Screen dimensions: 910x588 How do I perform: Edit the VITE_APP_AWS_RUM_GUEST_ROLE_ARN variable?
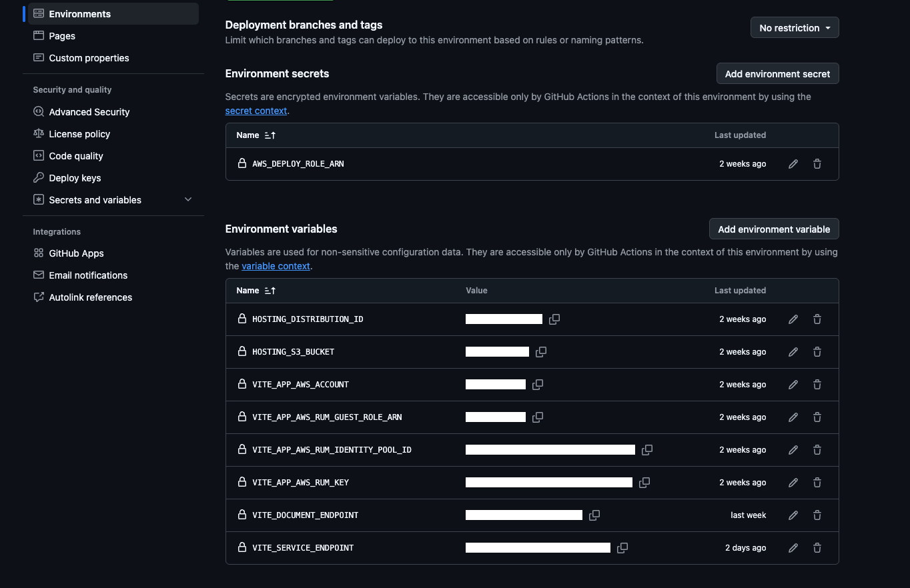pos(793,417)
